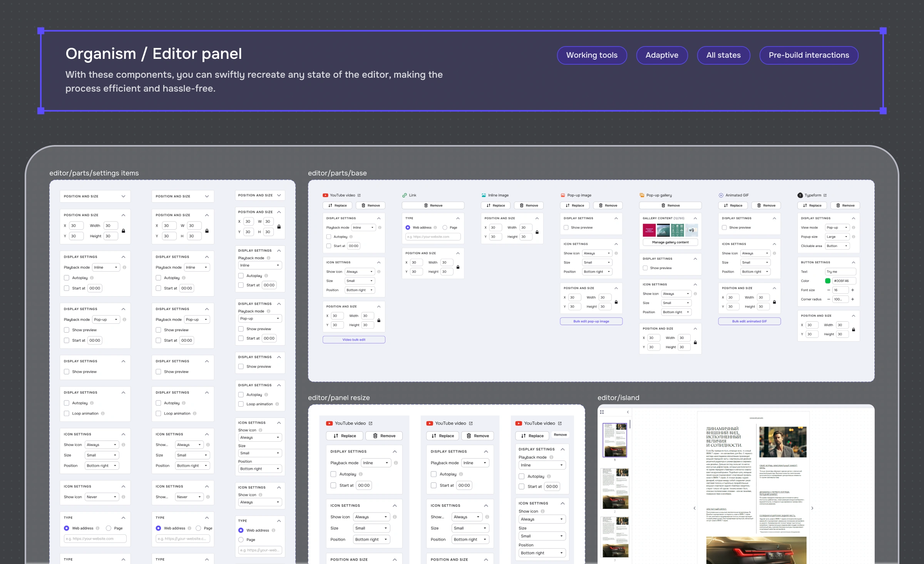Viewport: 924px width, 564px height.
Task: Select page 2 thumbnail in island sidebar
Action: click(615, 489)
